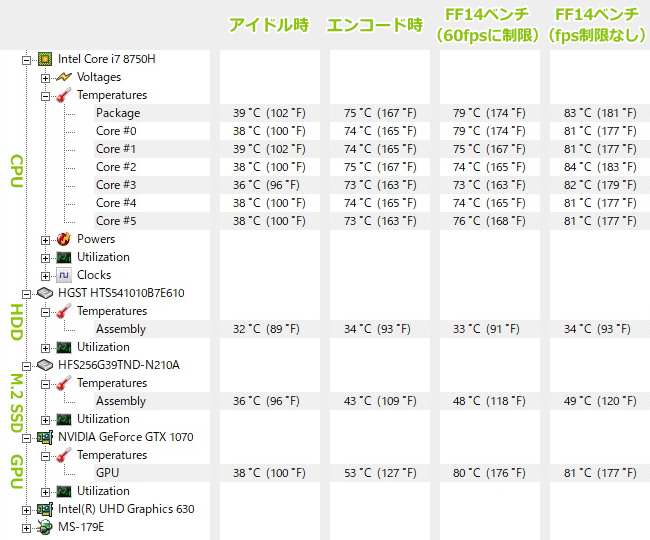The image size is (650, 540).
Task: Click the Clocks waveform icon
Action: pyautogui.click(x=64, y=275)
